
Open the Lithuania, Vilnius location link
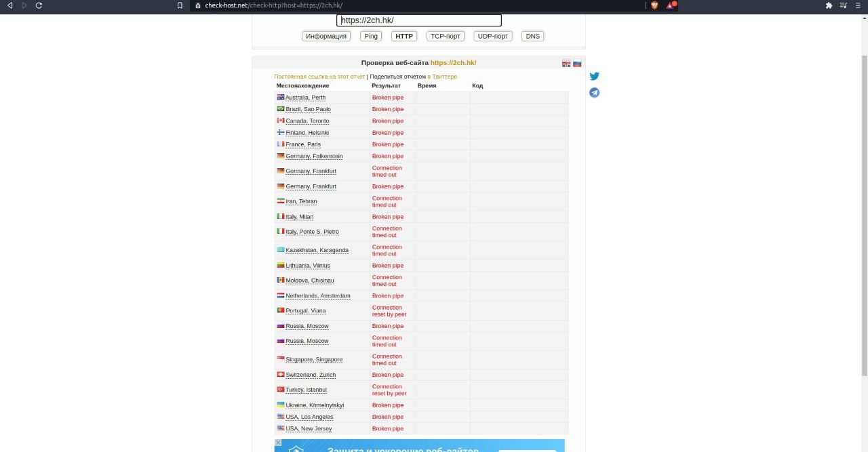(x=308, y=266)
